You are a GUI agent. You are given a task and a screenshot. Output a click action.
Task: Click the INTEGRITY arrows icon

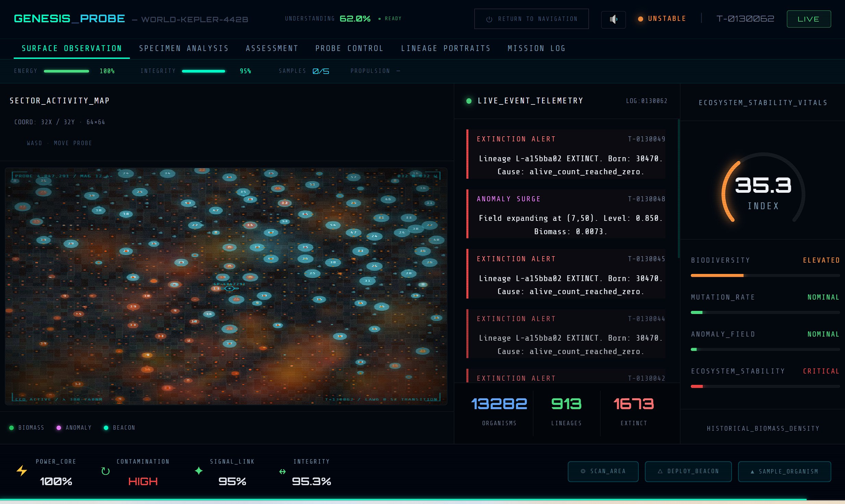point(282,471)
